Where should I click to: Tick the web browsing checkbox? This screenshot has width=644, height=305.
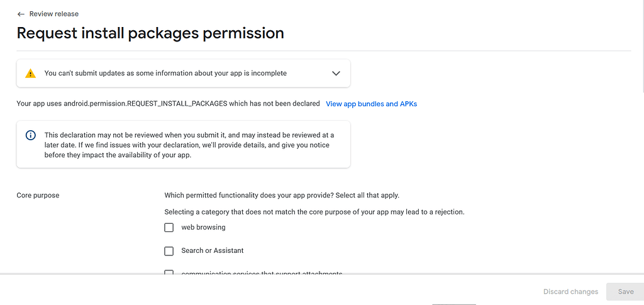[169, 228]
